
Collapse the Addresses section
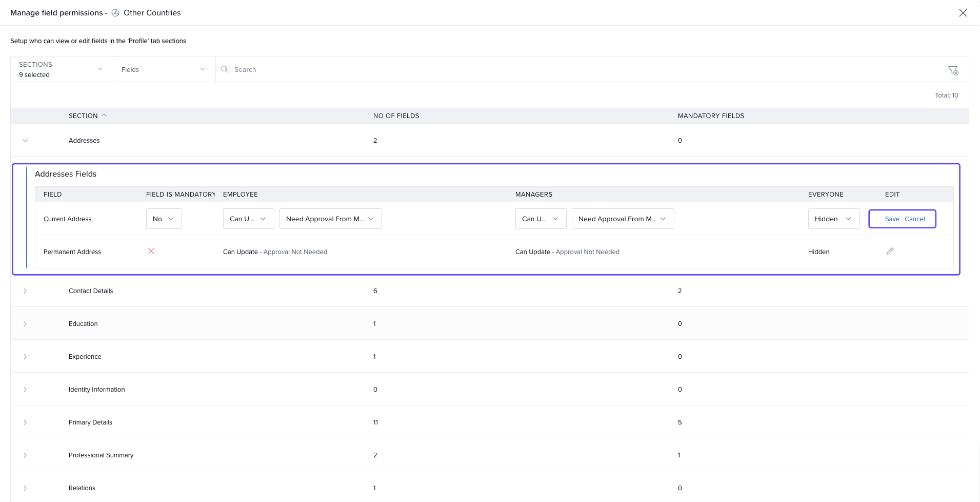[25, 141]
